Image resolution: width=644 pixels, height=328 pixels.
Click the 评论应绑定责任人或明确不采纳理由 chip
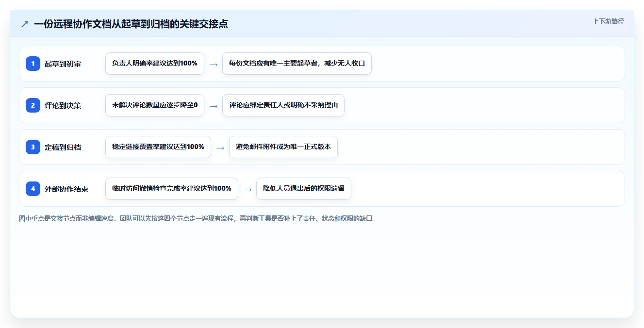[x=283, y=105]
